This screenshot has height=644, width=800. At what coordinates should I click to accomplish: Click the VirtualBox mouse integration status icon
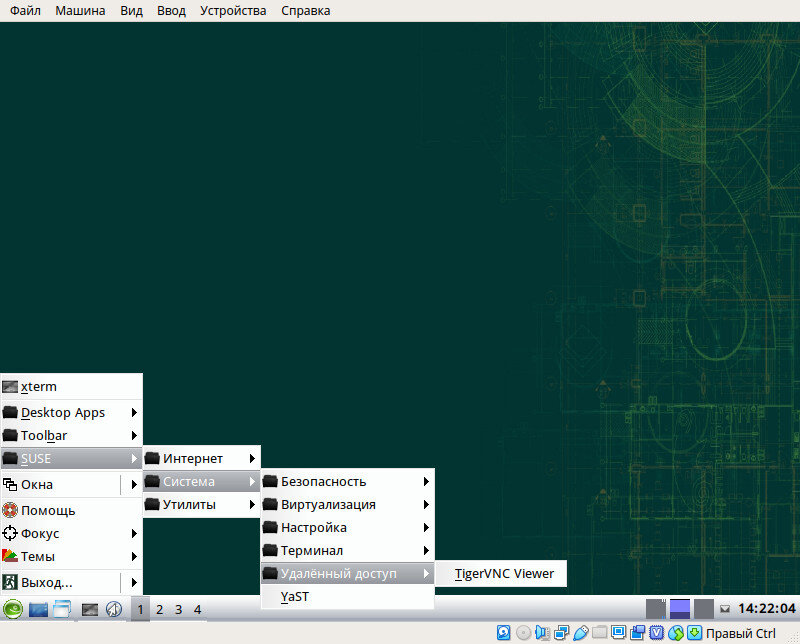(x=676, y=633)
